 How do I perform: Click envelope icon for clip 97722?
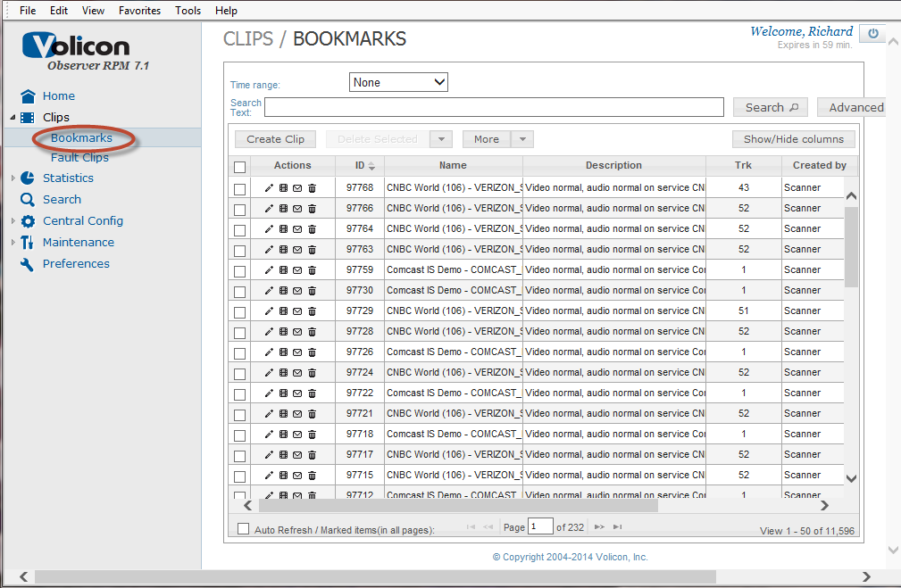297,393
